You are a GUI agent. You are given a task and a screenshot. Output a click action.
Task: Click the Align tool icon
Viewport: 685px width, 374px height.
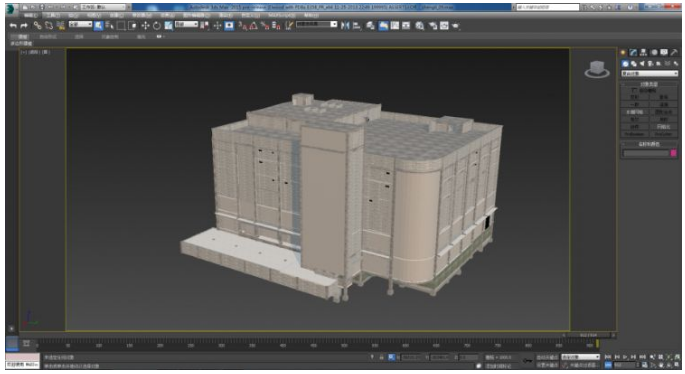coord(356,26)
